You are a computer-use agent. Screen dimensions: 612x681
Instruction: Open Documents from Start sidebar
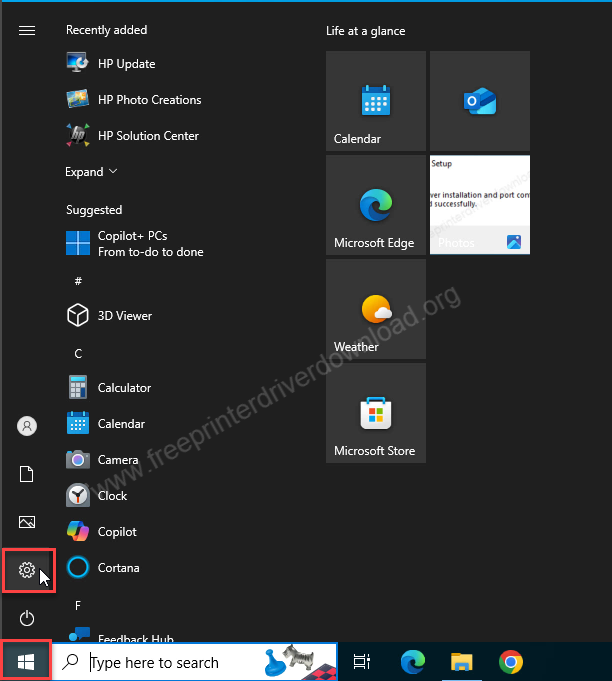(27, 474)
